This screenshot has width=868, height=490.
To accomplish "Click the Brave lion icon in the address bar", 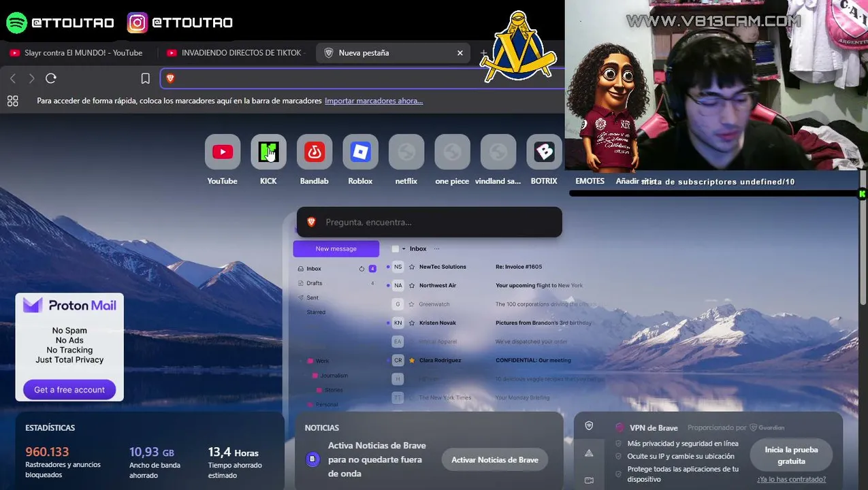I will pyautogui.click(x=170, y=78).
